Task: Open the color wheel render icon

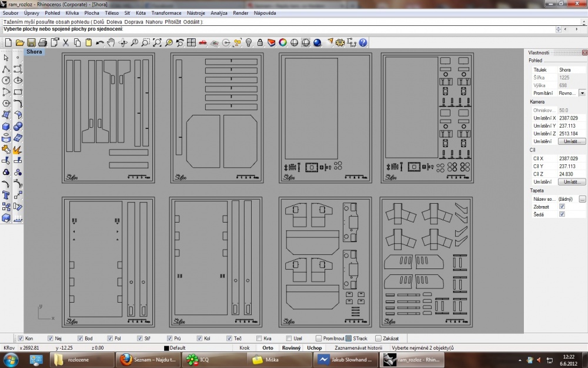Action: coord(283,42)
